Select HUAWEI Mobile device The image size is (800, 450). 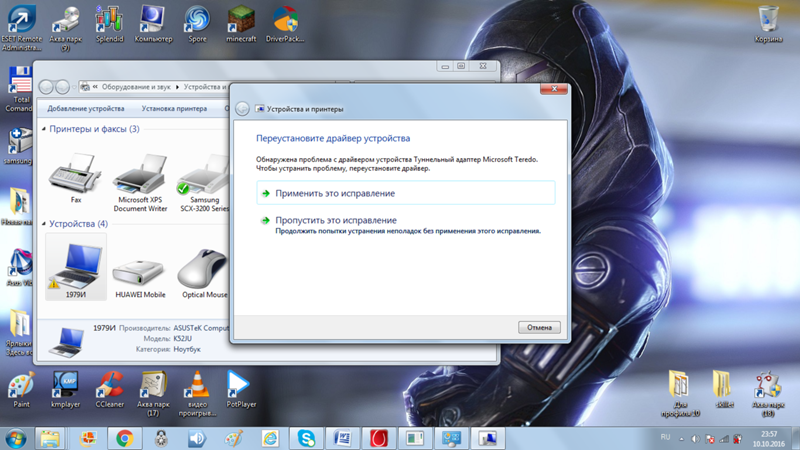(140, 276)
